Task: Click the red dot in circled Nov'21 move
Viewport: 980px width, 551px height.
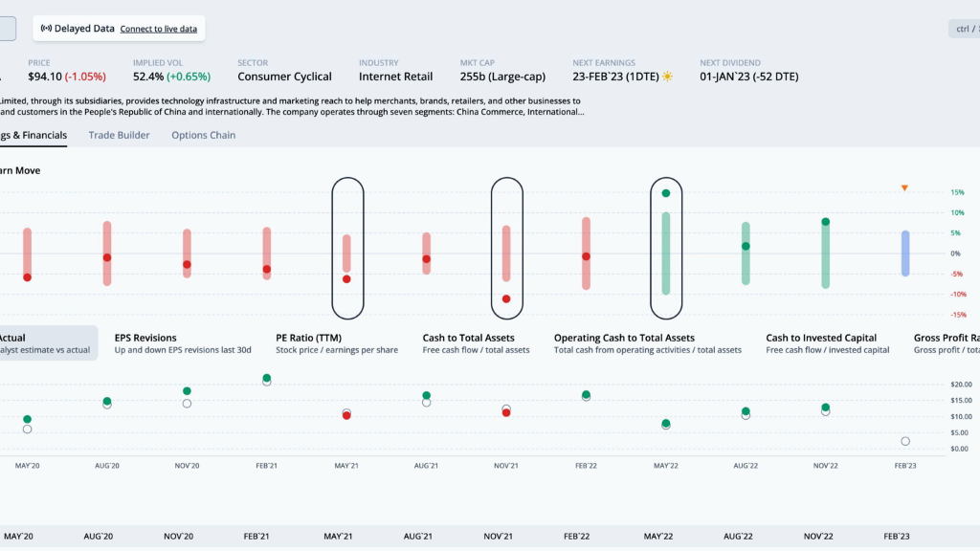Action: point(506,298)
